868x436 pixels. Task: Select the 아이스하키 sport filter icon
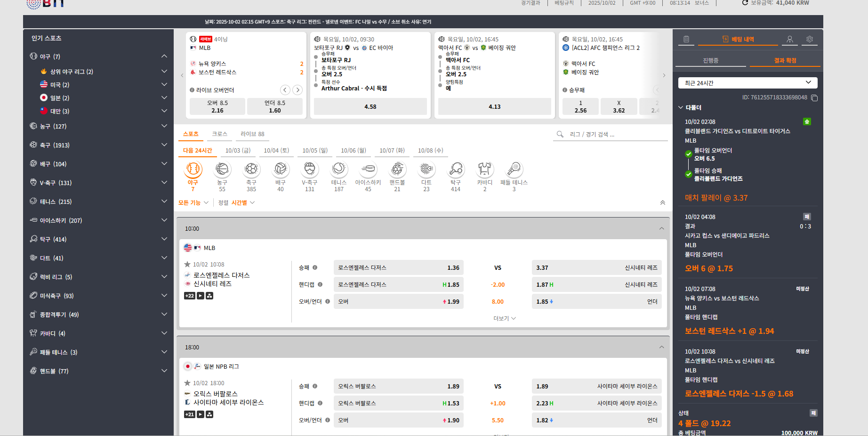coord(368,169)
